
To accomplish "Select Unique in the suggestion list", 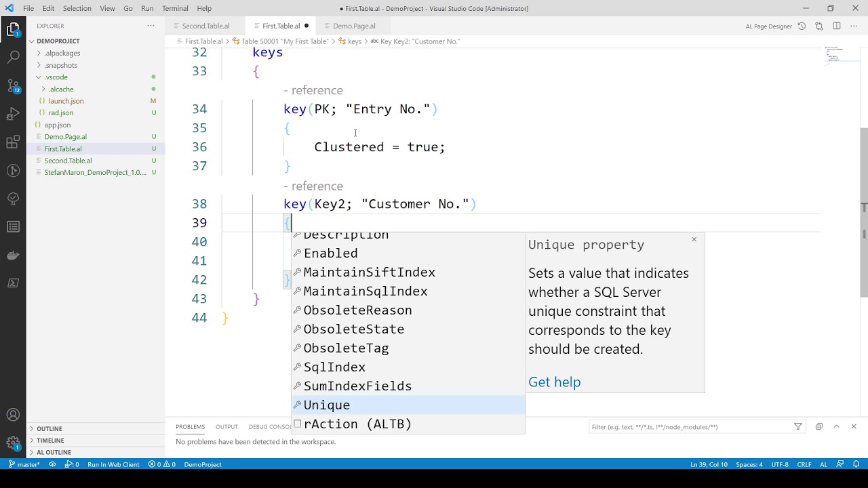I will point(408,405).
